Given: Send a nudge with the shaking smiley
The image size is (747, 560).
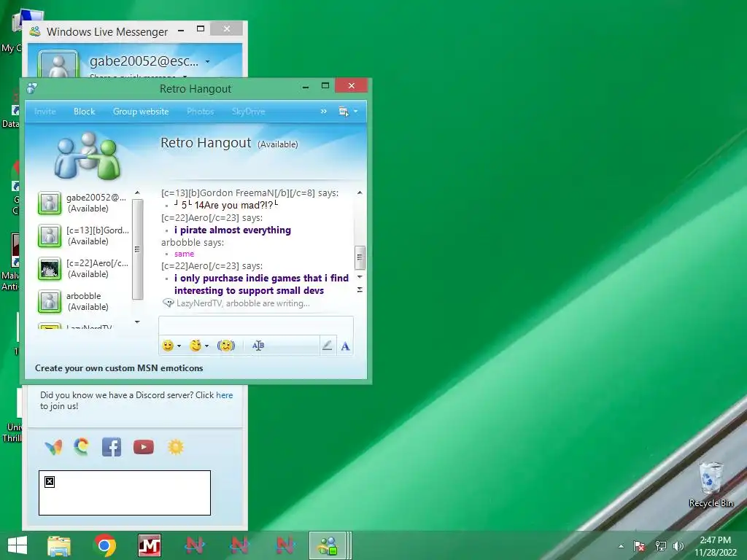Looking at the screenshot, I should [x=226, y=346].
